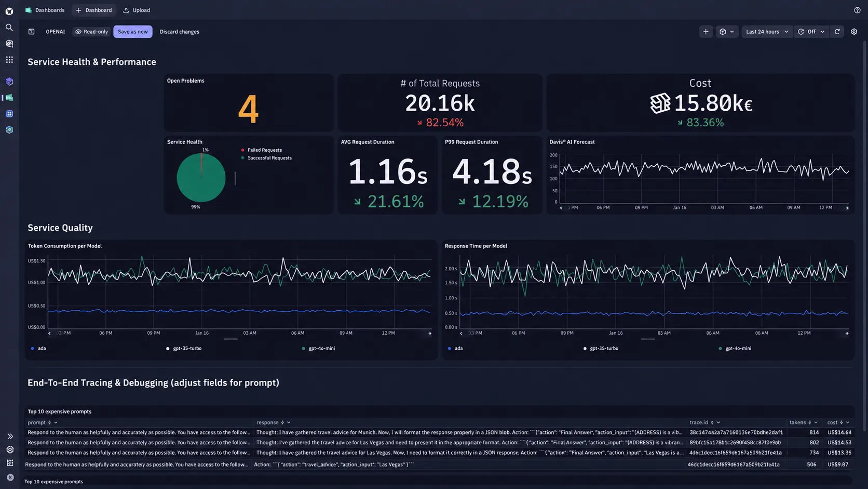Click Save as new
The height and width of the screenshot is (489, 868).
133,32
